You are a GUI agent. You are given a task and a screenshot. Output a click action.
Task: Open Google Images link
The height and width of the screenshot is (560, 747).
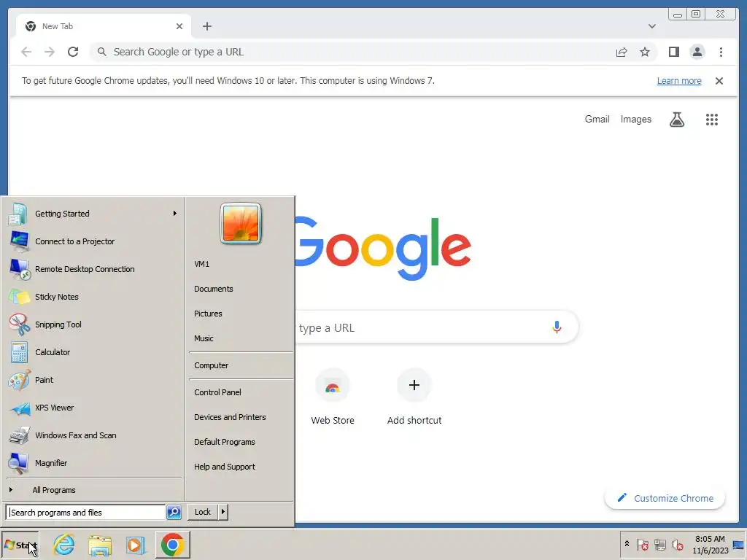click(x=635, y=120)
